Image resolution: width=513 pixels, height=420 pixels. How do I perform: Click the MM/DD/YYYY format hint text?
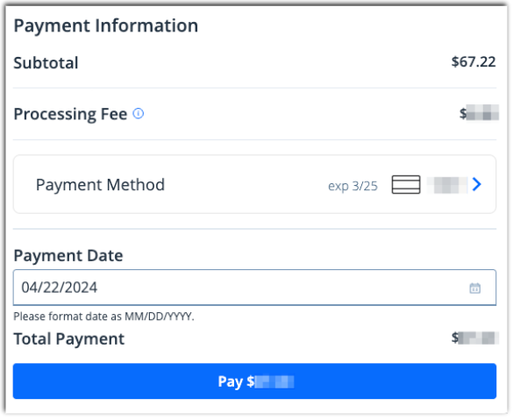(103, 317)
